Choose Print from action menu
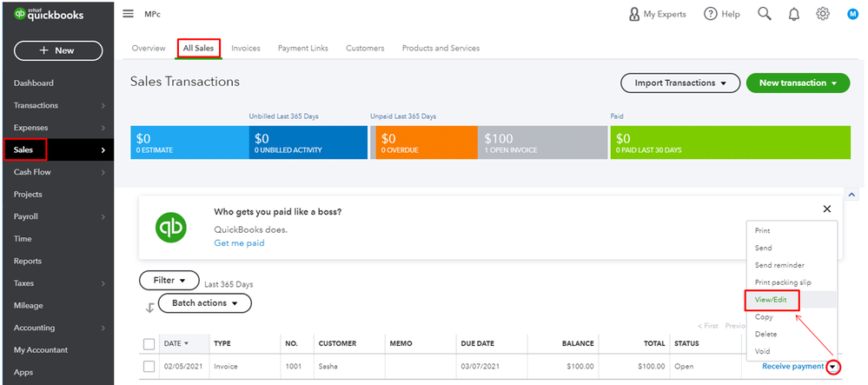Image resolution: width=868 pixels, height=385 pixels. 792,230
